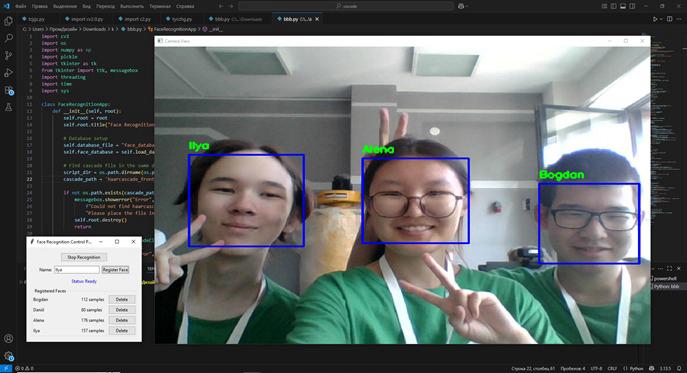Run the Python file with play icon

pos(655,19)
